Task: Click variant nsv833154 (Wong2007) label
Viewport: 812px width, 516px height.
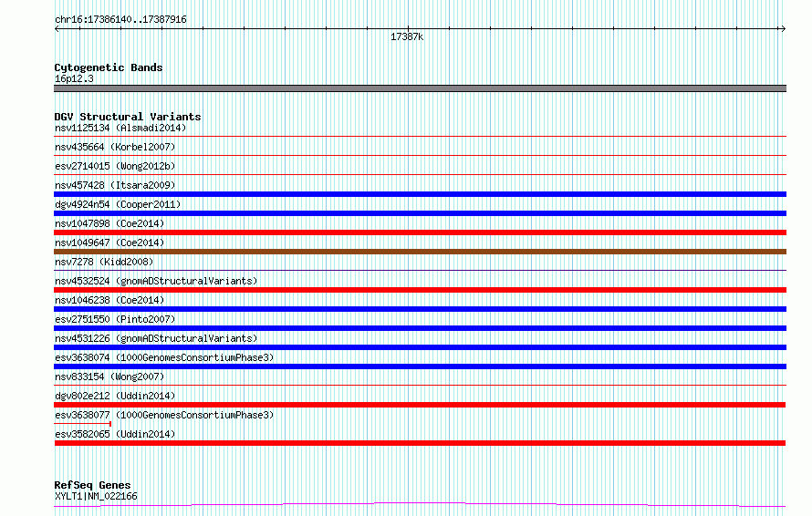Action: (109, 377)
